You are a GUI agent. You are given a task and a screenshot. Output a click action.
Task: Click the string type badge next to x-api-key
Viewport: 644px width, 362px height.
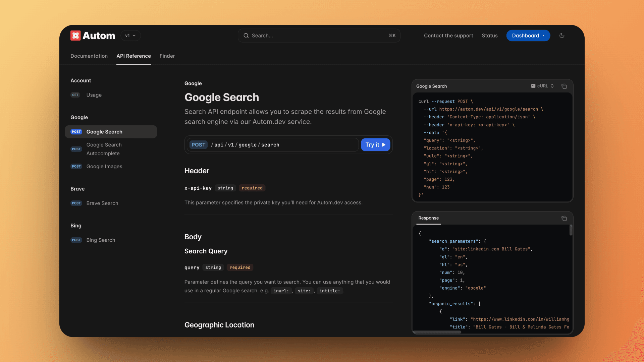point(225,188)
